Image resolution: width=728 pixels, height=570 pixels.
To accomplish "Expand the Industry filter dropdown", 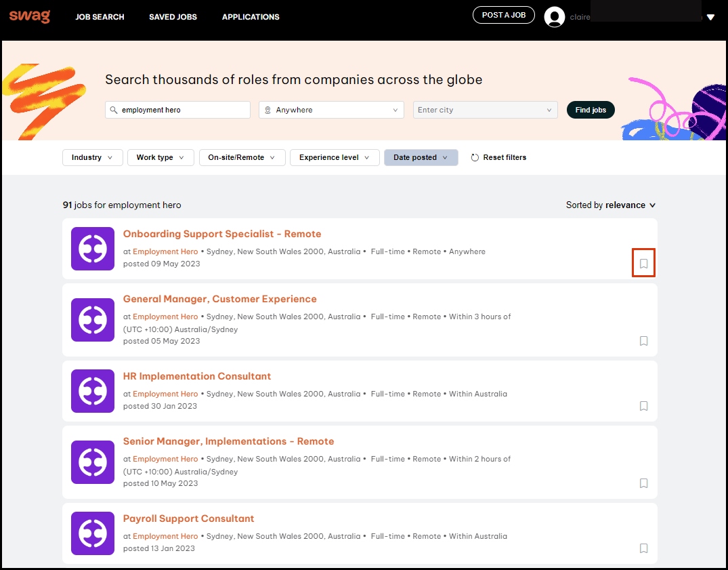I will (93, 158).
